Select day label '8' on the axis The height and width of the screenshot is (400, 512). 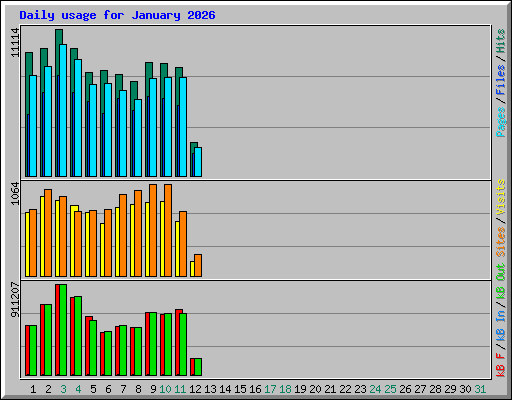138,389
